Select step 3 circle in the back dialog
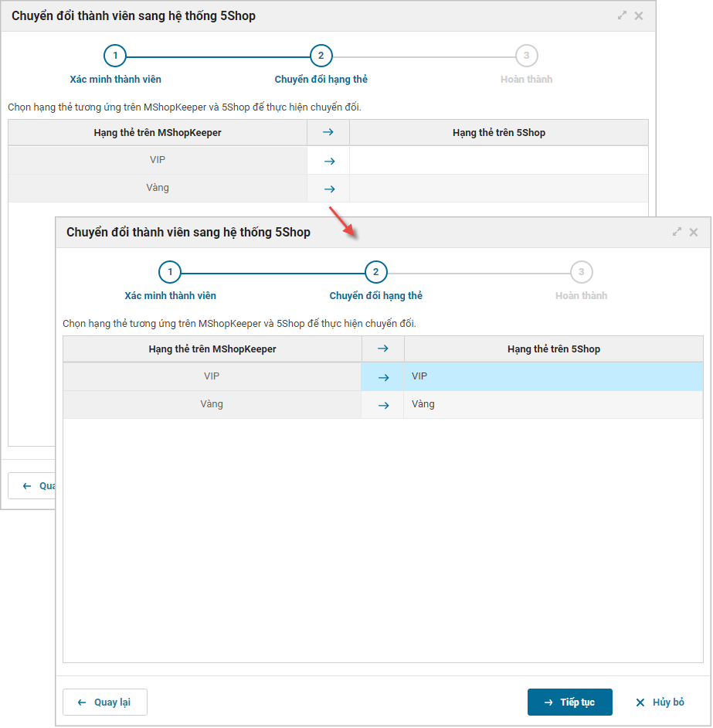Viewport: 713px width, 728px height. click(526, 56)
